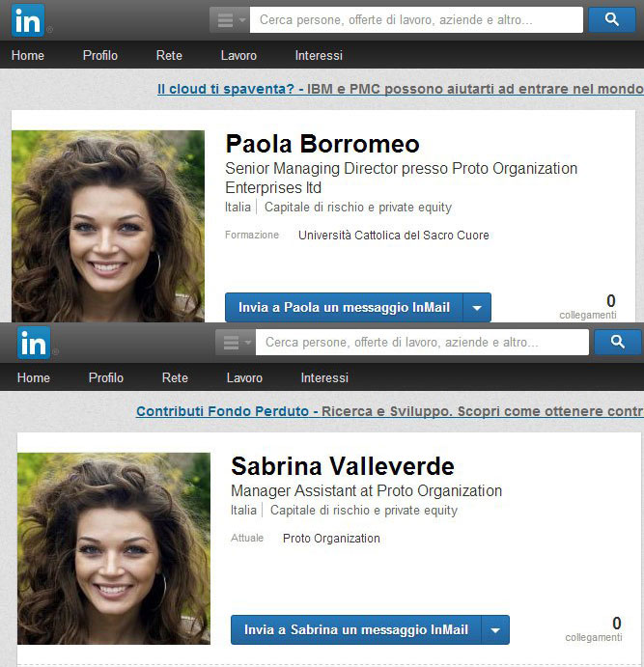Click the name heading 'Paola Borromeo'
This screenshot has height=667, width=644.
[x=322, y=144]
